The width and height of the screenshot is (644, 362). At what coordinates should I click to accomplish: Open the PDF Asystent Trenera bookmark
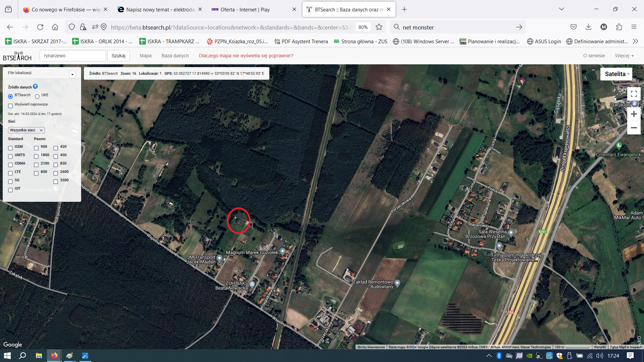pyautogui.click(x=301, y=42)
